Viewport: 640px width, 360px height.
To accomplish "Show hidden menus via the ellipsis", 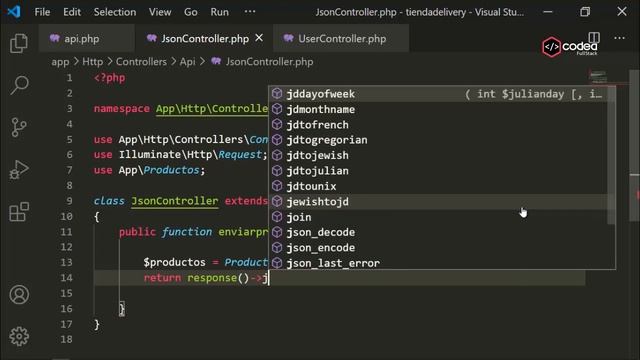I will coord(250,12).
